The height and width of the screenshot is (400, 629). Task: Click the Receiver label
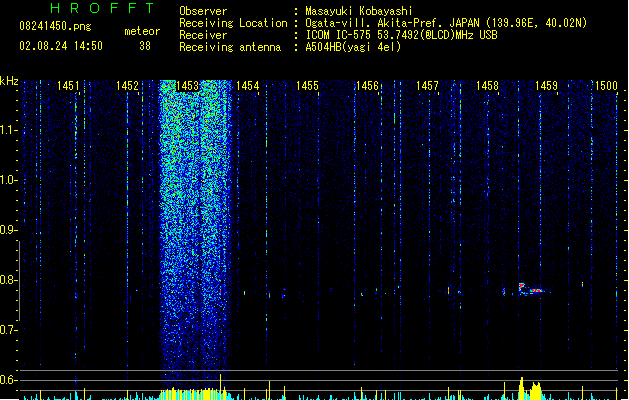coord(203,35)
